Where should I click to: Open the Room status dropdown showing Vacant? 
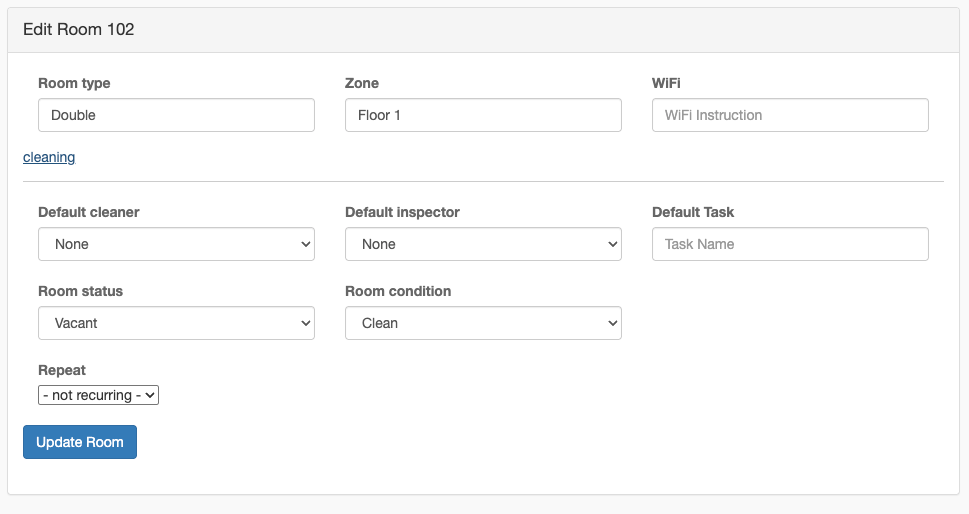176,323
